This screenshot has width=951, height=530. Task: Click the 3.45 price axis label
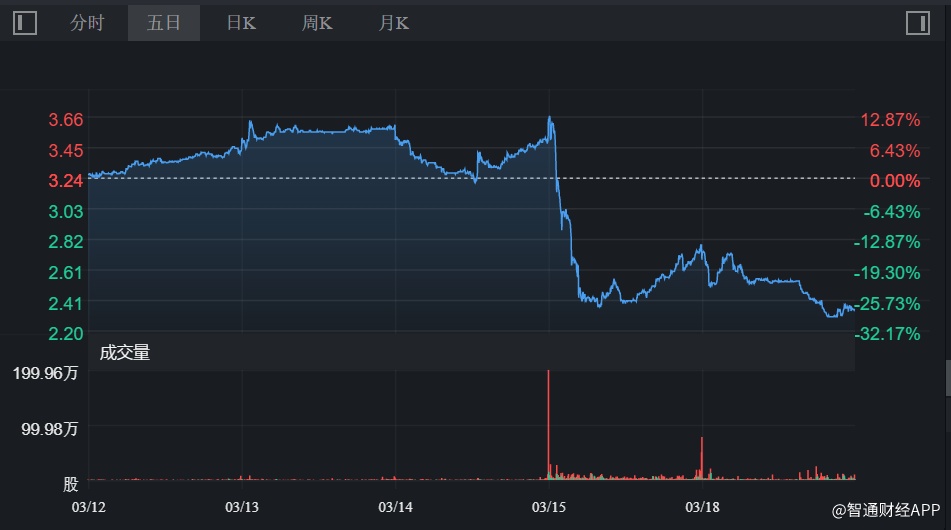click(x=66, y=150)
